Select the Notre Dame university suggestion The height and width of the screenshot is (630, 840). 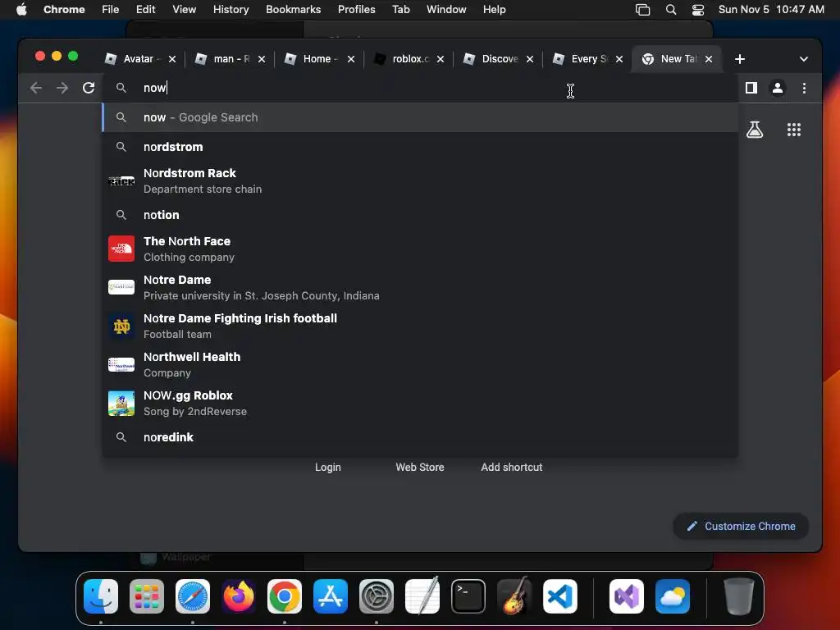421,288
